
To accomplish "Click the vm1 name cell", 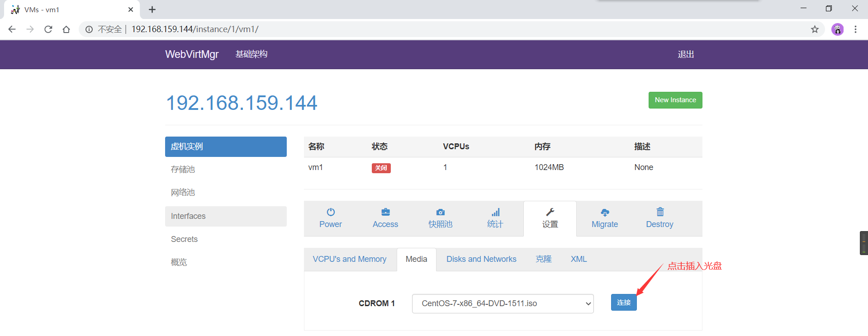I will (316, 167).
